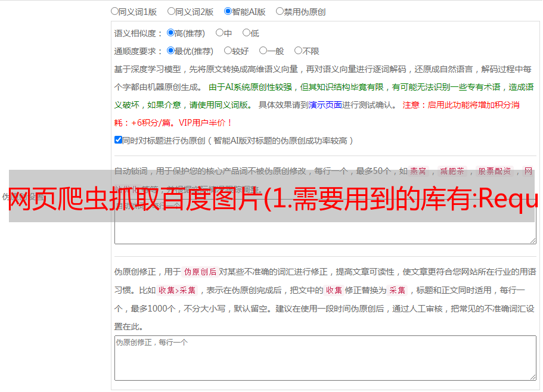Click resize handle of 伪原创修正 textarea
Viewport: 543px width, 392px height.
(533, 378)
